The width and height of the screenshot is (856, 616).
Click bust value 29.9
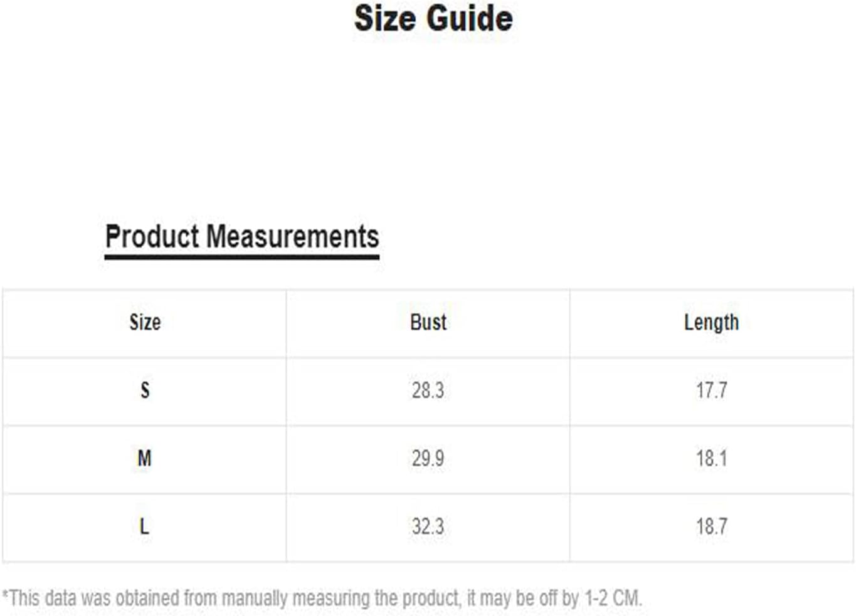(x=428, y=458)
